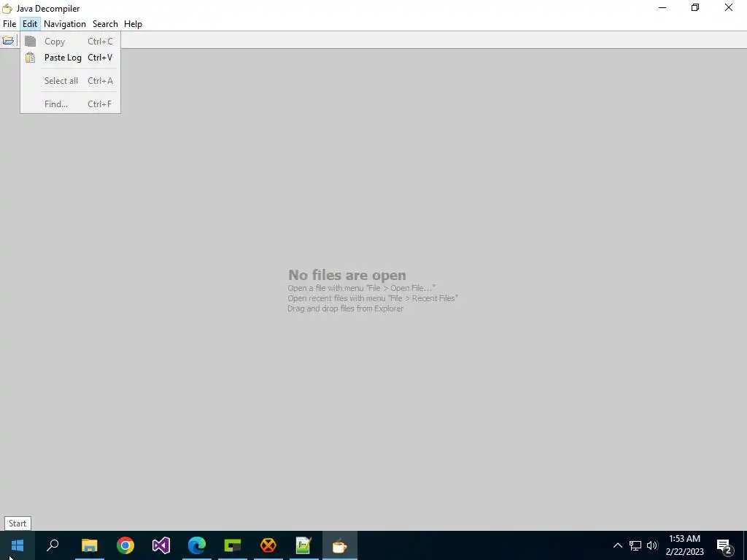747x560 pixels.
Task: Open the notification center icon
Action: (724, 545)
